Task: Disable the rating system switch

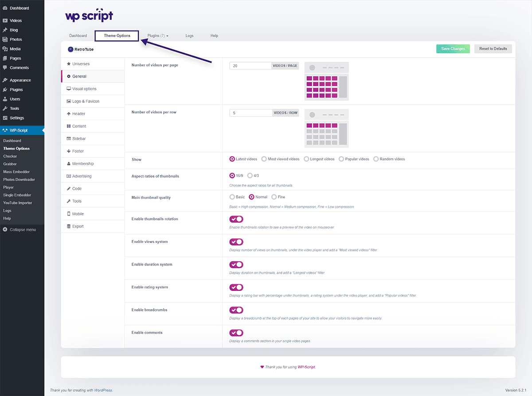Action: pyautogui.click(x=236, y=287)
